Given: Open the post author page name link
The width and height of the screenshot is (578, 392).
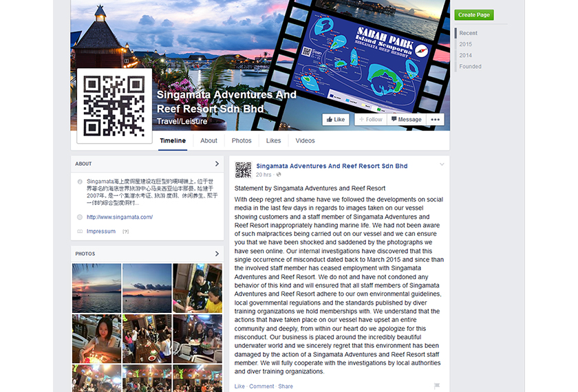Looking at the screenshot, I should point(332,166).
